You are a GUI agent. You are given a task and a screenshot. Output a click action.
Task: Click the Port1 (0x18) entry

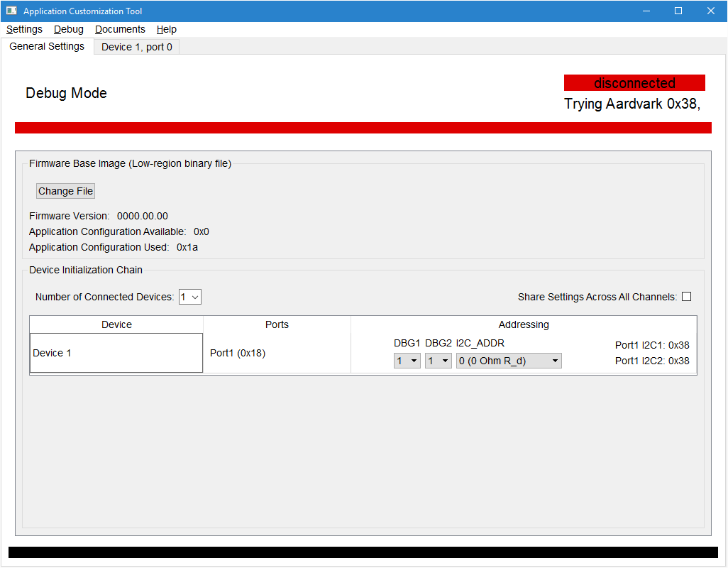[x=238, y=353]
